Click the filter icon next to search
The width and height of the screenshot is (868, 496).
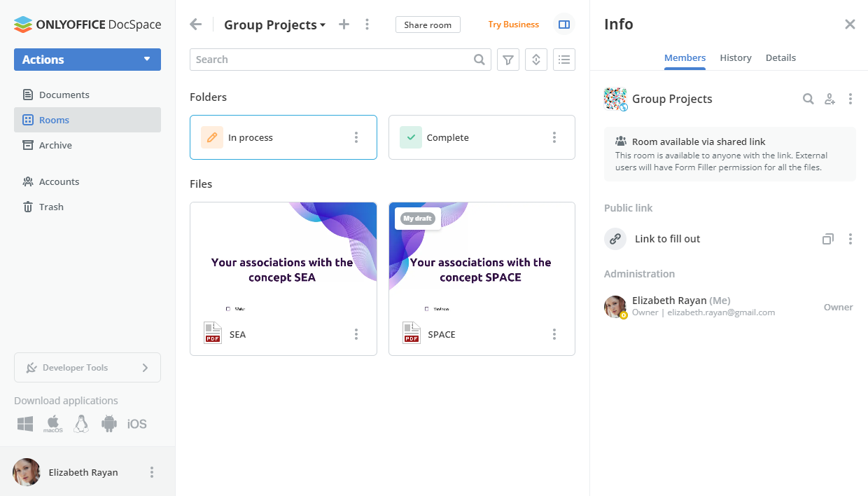(508, 60)
